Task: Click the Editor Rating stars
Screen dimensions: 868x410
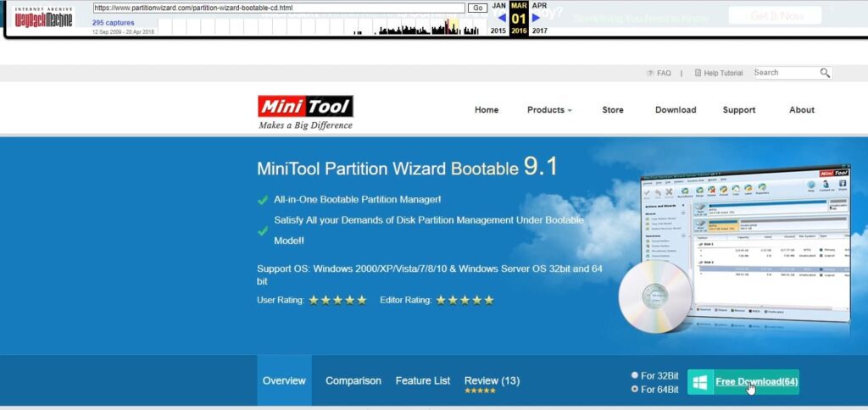Action: click(x=465, y=301)
